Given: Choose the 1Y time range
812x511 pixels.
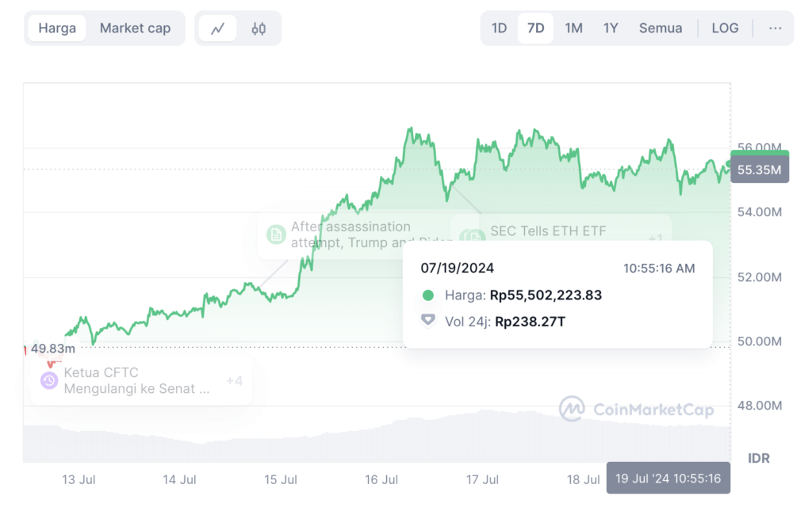Looking at the screenshot, I should (611, 28).
